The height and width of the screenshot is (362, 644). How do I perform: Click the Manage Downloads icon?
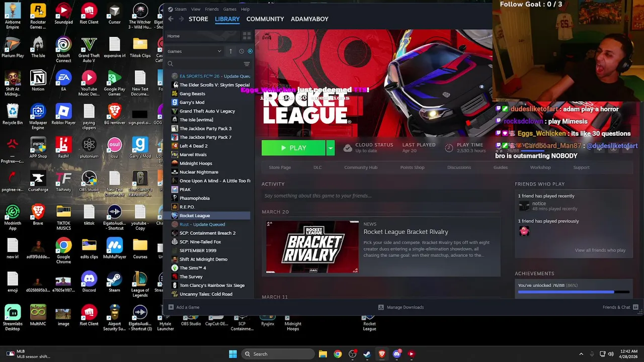tap(381, 307)
